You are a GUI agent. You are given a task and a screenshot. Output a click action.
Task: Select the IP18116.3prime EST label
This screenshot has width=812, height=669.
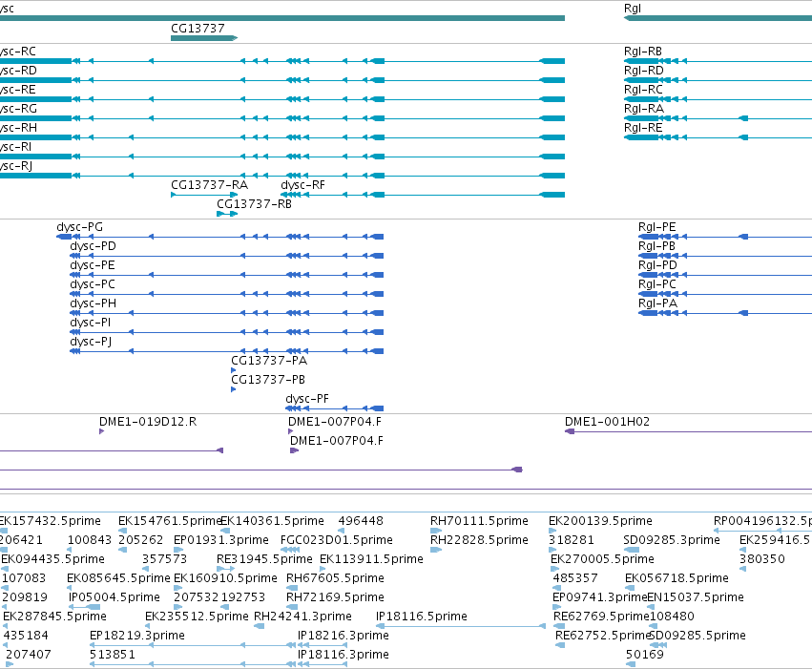tap(344, 655)
